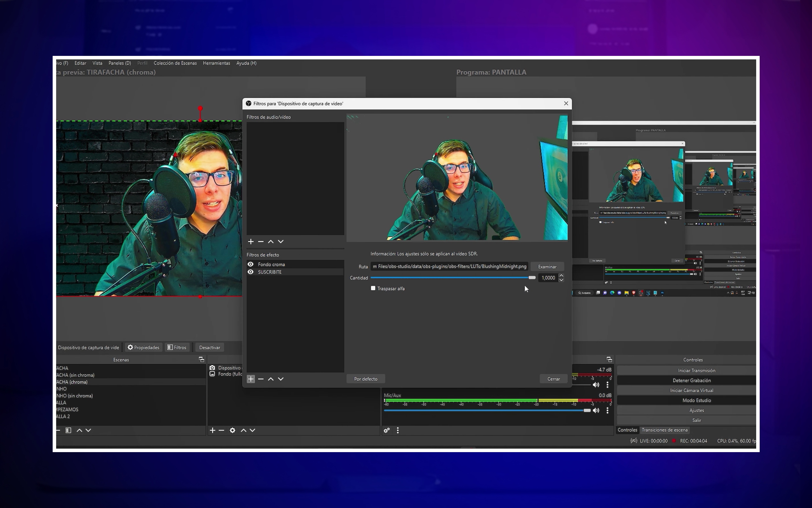812x508 pixels.
Task: Open the Paneles (D) menu
Action: 120,63
